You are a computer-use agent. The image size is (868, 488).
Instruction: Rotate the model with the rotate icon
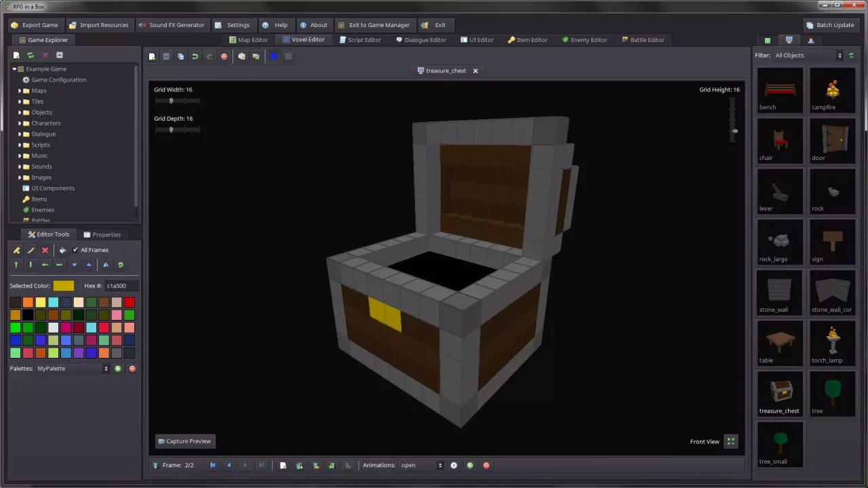pyautogui.click(x=120, y=264)
